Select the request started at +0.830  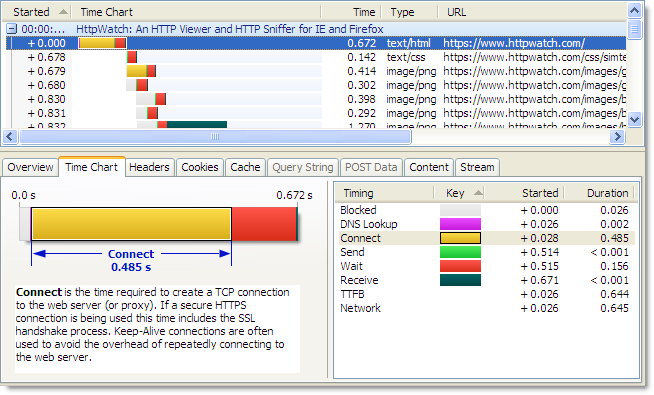tap(316, 99)
